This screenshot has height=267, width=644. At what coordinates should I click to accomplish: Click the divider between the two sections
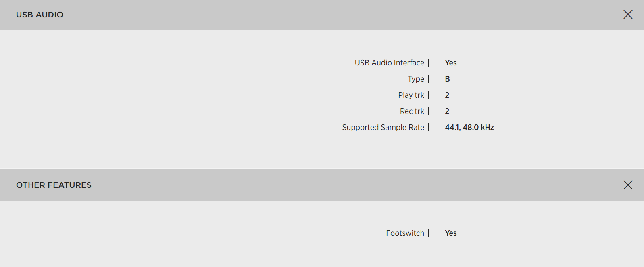click(322, 168)
